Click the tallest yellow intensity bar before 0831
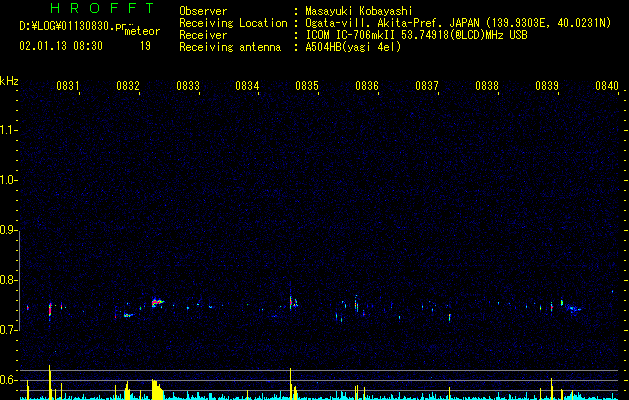Viewport: 629px width, 400px height. tap(50, 382)
